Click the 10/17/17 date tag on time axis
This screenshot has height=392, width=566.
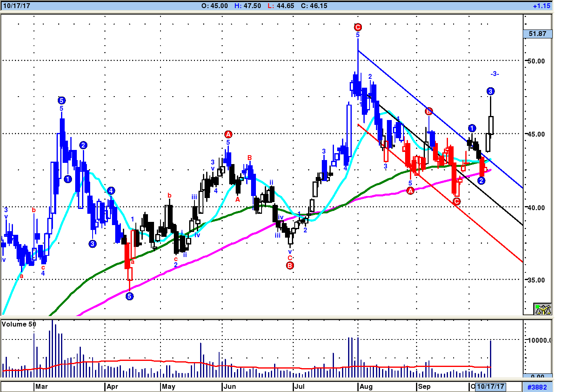(490, 386)
